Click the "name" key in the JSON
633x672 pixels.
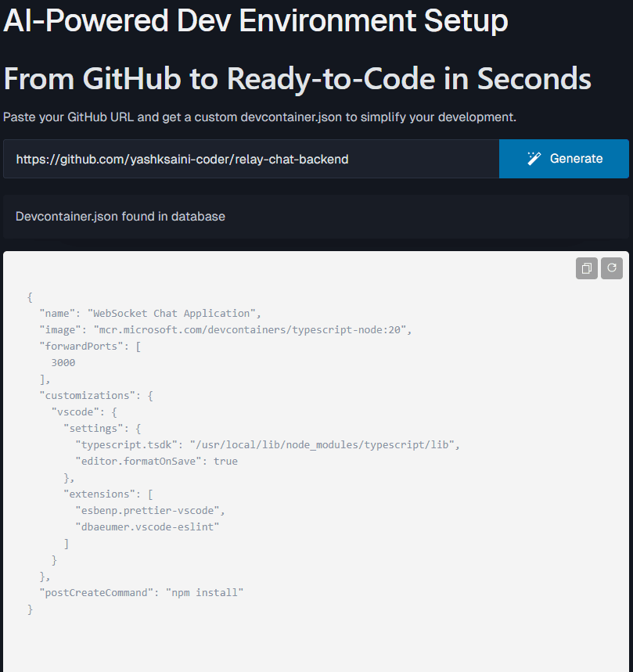click(57, 313)
